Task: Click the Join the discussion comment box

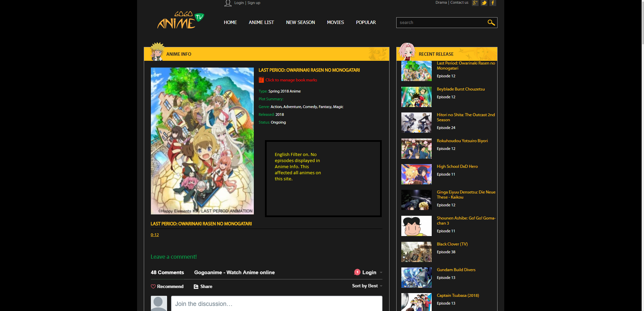Action: 277,304
